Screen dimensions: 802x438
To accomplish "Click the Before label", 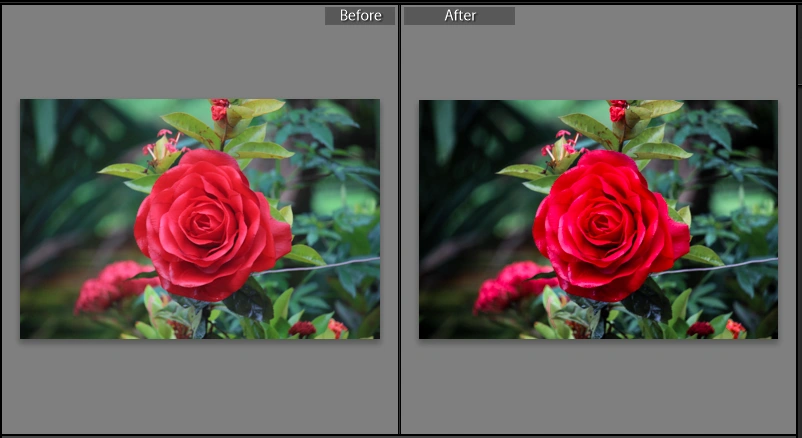I will click(360, 15).
